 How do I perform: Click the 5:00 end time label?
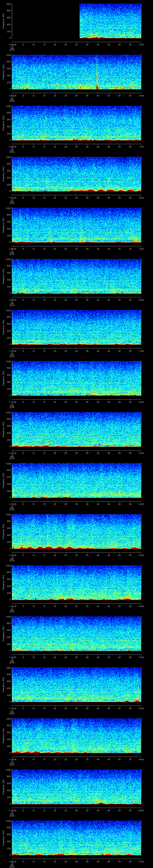pyautogui.click(x=141, y=44)
